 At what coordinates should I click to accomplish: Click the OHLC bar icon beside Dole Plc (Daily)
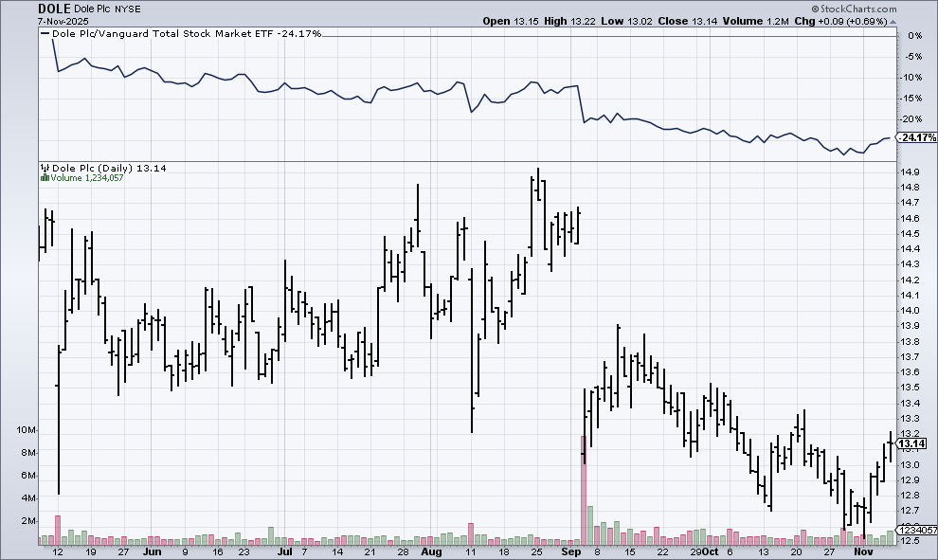(45, 168)
